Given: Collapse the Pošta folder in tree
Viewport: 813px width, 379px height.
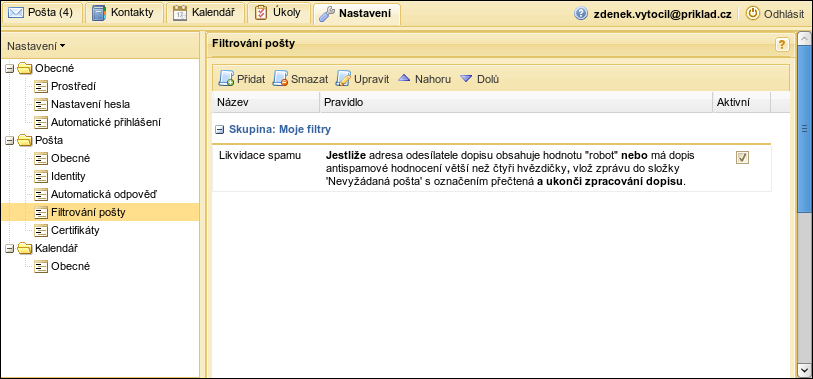Looking at the screenshot, I should [9, 141].
